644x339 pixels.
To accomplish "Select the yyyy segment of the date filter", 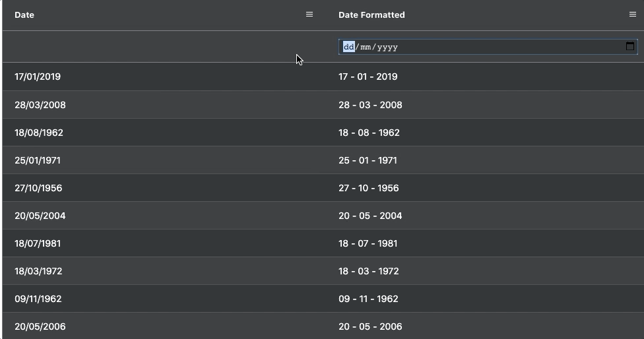I will coord(387,47).
